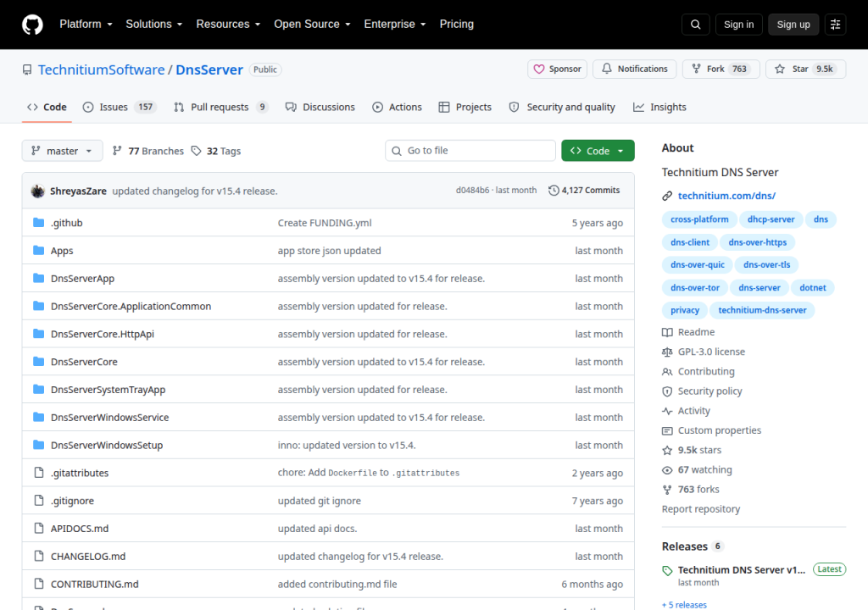Open the search magnifier button
868x610 pixels.
[x=695, y=25]
